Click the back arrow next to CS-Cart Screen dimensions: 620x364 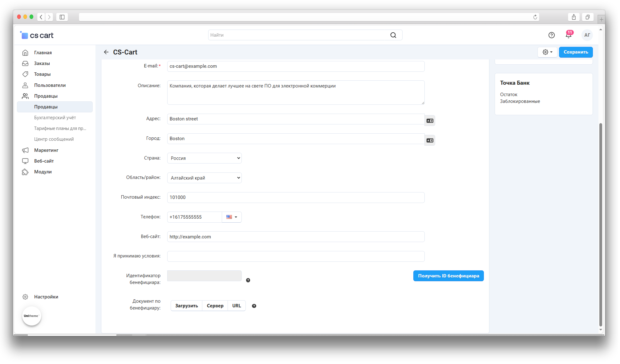click(106, 52)
